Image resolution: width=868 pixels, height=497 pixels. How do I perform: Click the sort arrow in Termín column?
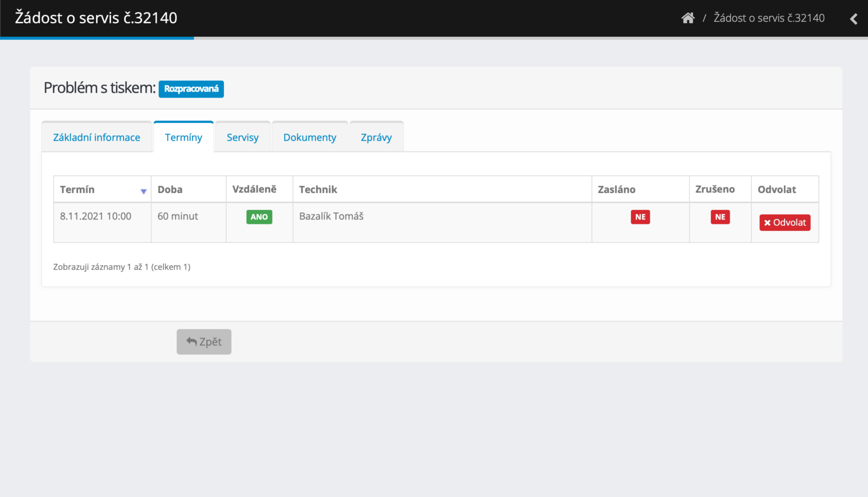[143, 191]
